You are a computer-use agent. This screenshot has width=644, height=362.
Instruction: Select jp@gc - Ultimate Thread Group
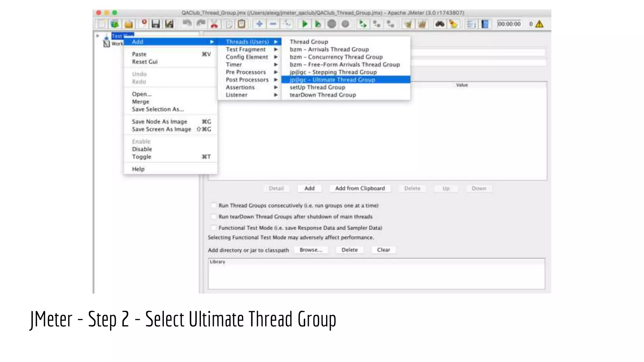point(346,80)
